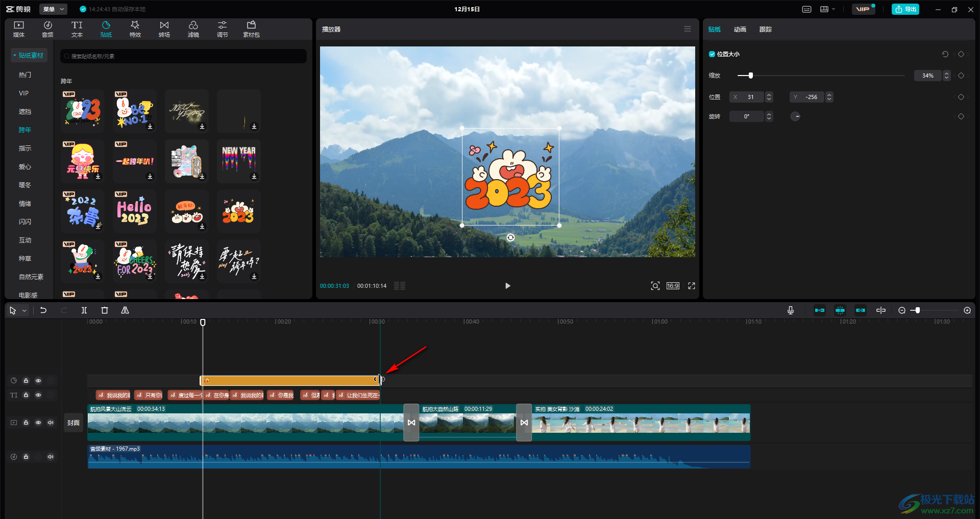
Task: Select the Hello 2023 sticker thumbnail
Action: point(135,211)
